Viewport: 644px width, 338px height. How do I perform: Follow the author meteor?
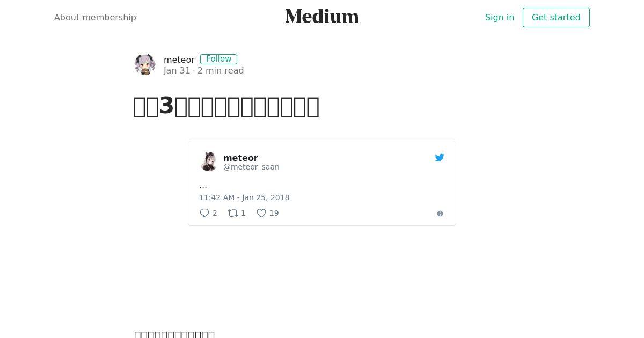(218, 59)
